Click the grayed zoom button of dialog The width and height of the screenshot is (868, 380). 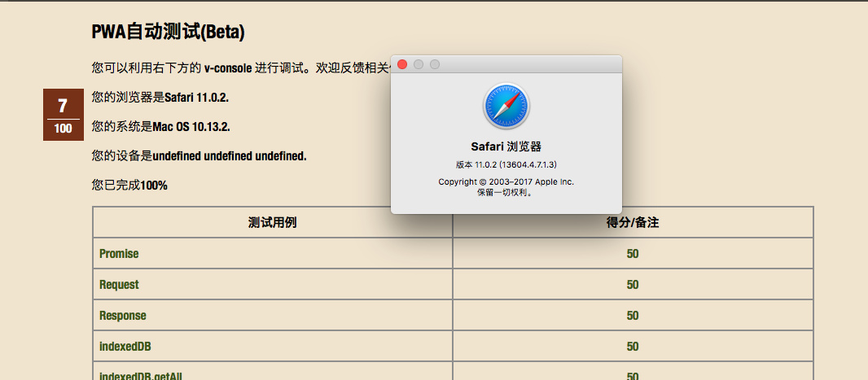tap(435, 65)
